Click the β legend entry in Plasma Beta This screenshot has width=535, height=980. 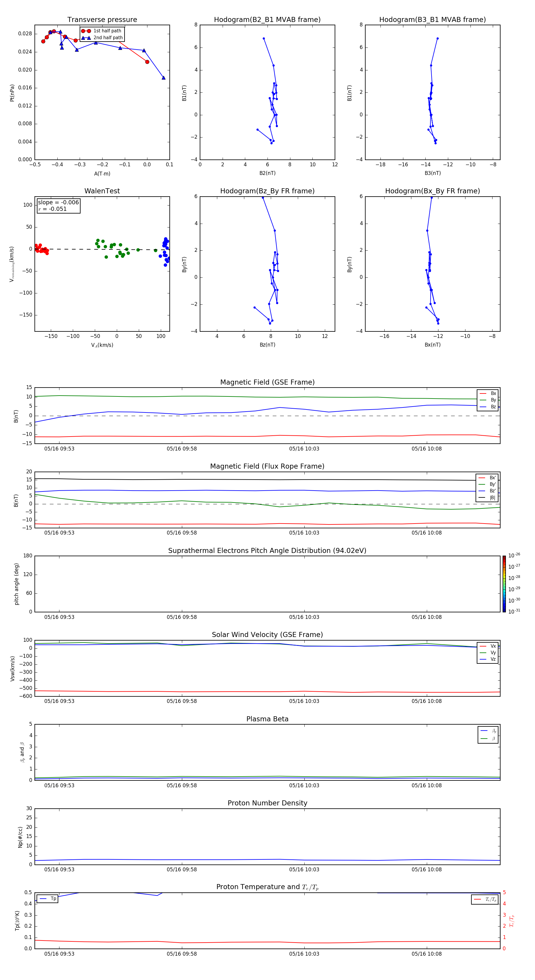pyautogui.click(x=489, y=739)
